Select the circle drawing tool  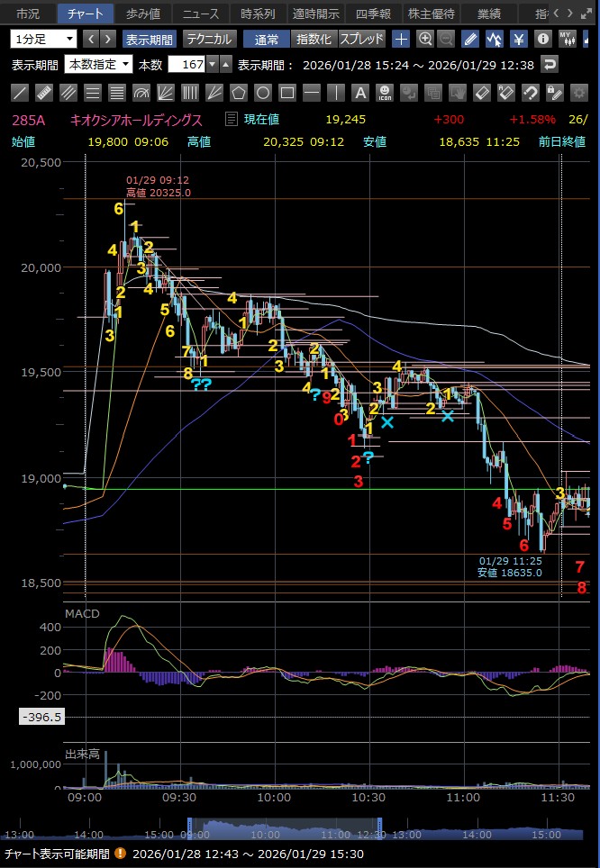tap(262, 93)
